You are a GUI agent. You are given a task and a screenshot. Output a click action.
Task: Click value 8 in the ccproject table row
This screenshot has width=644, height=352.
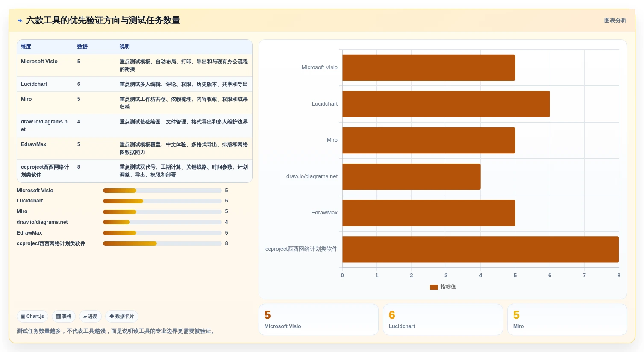click(x=79, y=167)
